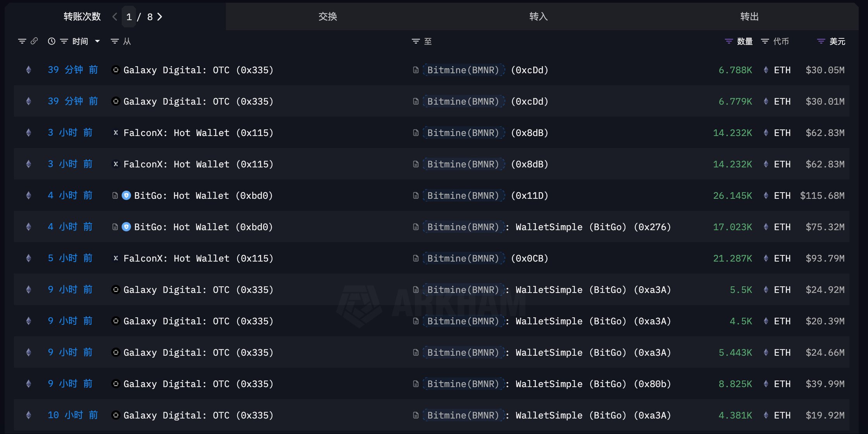This screenshot has width=868, height=434.
Task: Open the 时间 filter icon
Action: pyautogui.click(x=64, y=41)
